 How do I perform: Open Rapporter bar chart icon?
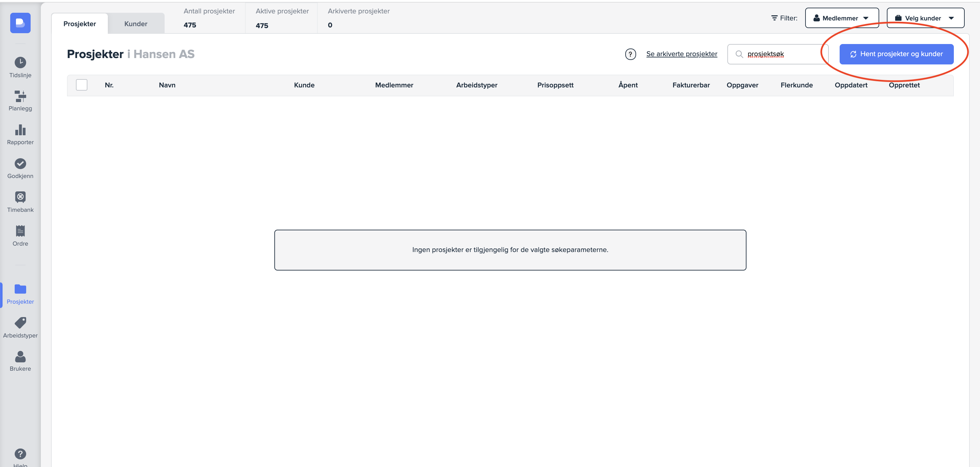click(20, 130)
